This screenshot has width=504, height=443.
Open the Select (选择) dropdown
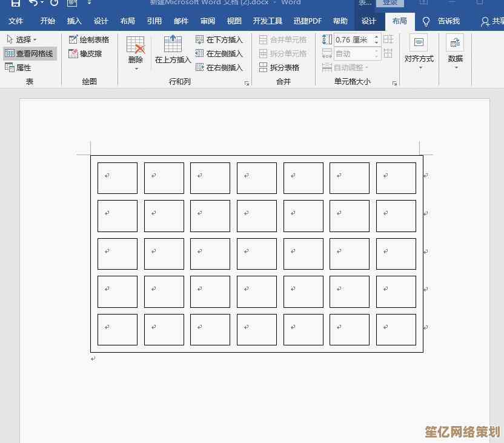(22, 39)
